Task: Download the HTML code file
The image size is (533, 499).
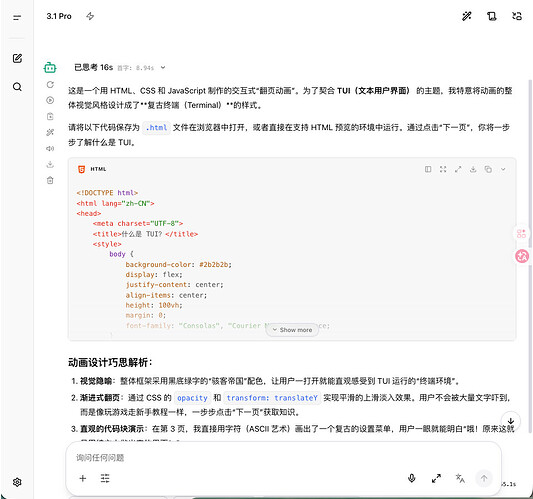Action: 473,169
